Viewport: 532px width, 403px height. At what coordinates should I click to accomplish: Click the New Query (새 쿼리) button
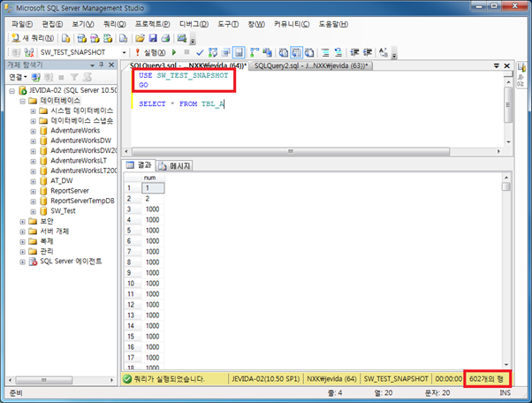33,38
